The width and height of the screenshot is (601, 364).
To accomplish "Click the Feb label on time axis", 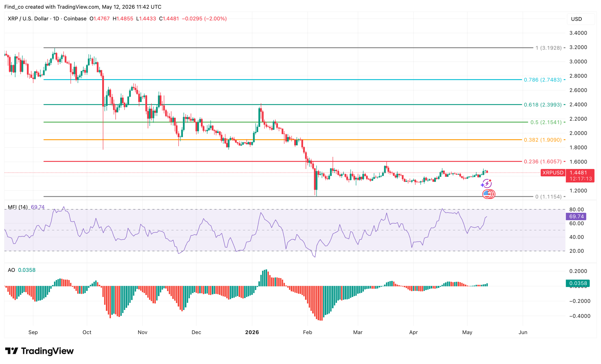I will (x=307, y=332).
